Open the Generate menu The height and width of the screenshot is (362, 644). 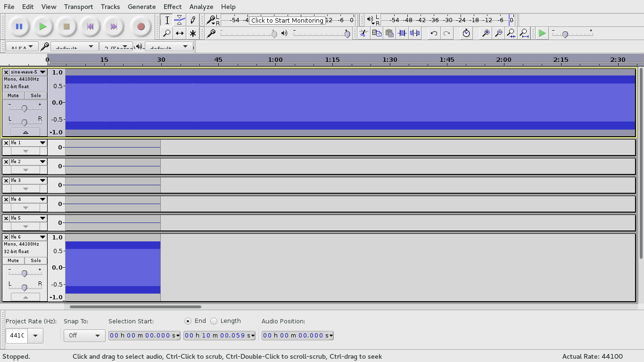[141, 7]
